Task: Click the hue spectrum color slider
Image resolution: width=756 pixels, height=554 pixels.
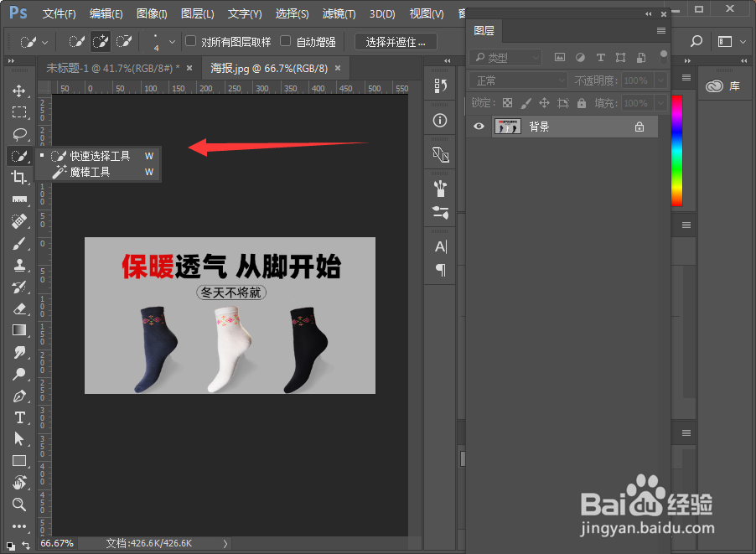Action: click(x=677, y=150)
